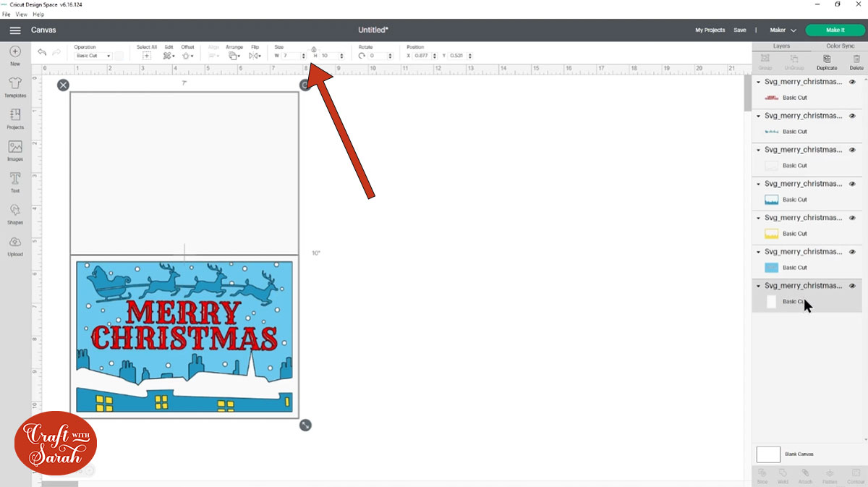This screenshot has width=868, height=487.
Task: Collapse the red text layer group
Action: click(759, 82)
